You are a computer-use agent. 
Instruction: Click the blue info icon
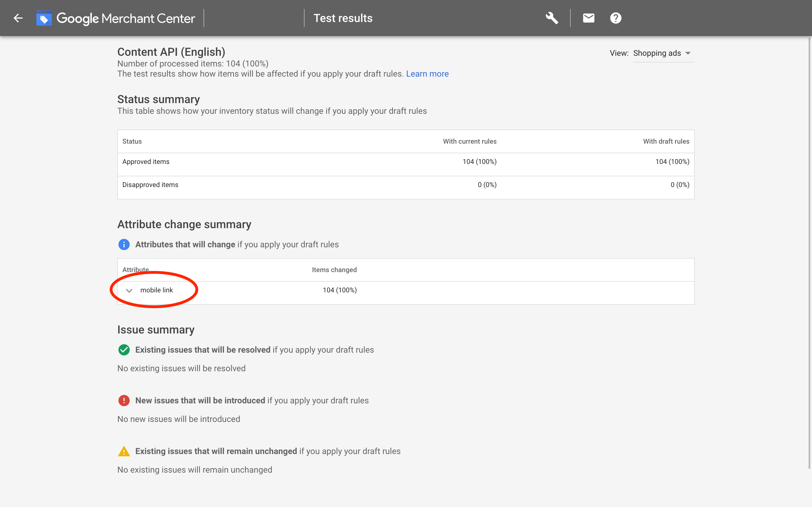coord(124,244)
